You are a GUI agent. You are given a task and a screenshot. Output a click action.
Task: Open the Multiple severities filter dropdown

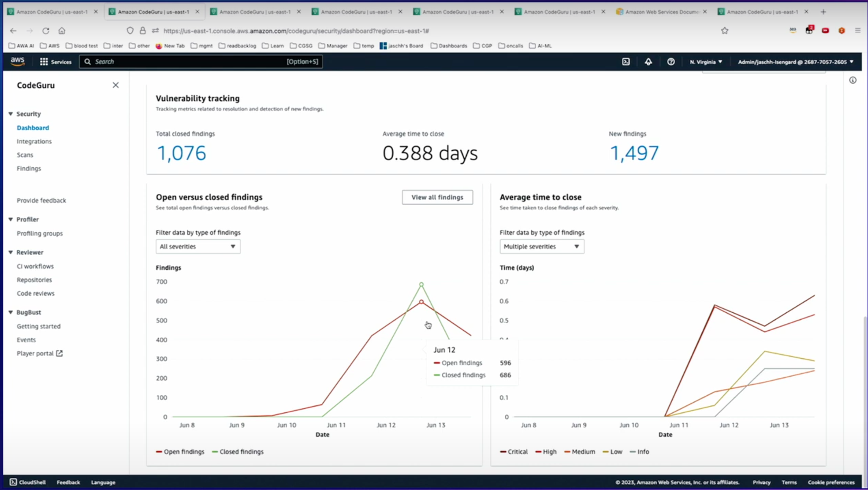tap(542, 247)
